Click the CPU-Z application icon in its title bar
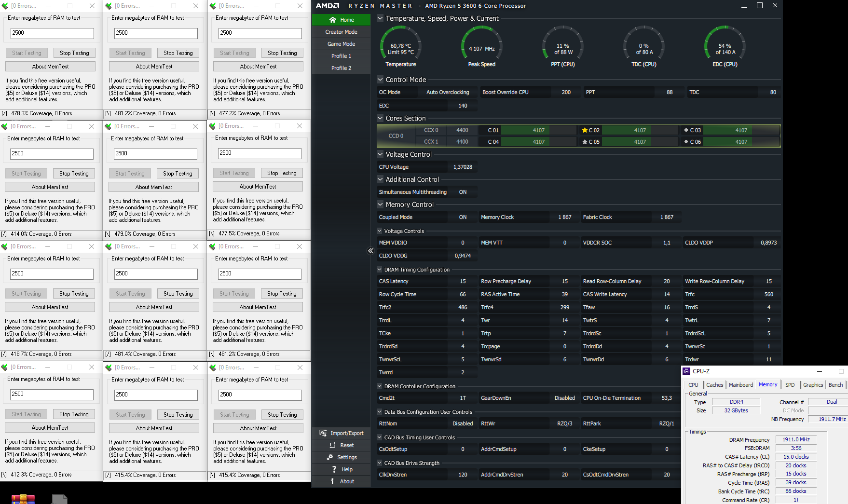The width and height of the screenshot is (848, 504). pos(686,371)
